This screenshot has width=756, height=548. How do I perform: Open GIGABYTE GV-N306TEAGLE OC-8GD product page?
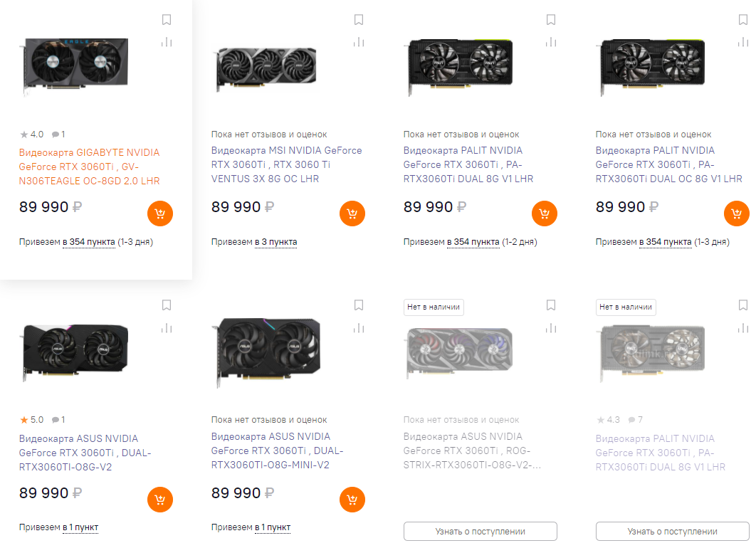[x=89, y=167]
